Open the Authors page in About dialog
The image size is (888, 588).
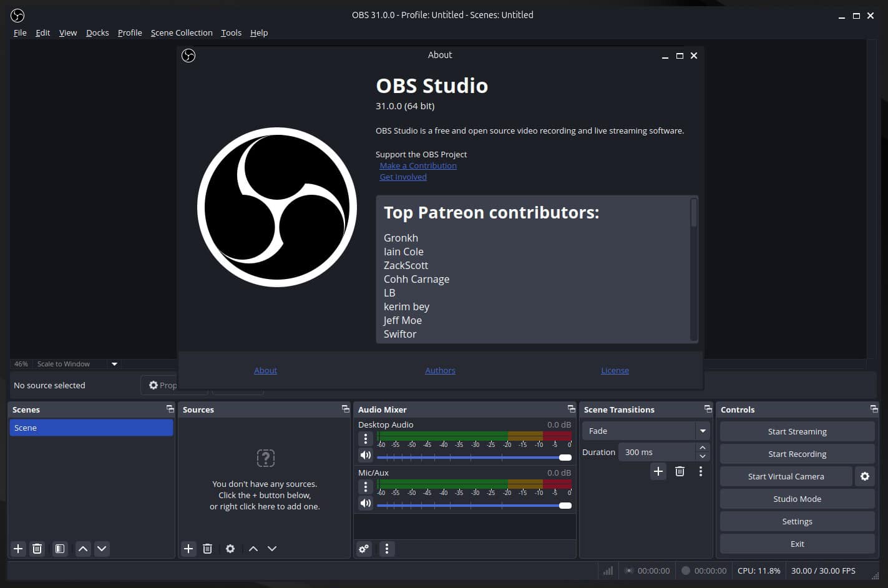(x=439, y=370)
